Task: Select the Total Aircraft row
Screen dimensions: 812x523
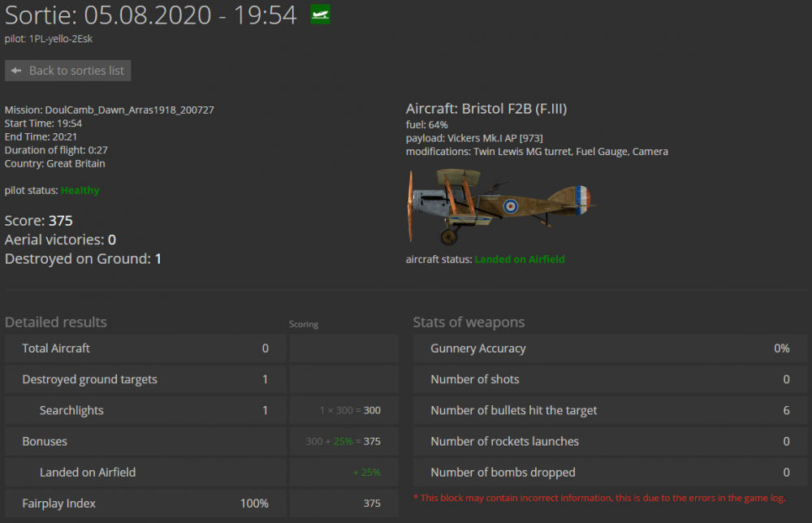Action: pyautogui.click(x=145, y=348)
